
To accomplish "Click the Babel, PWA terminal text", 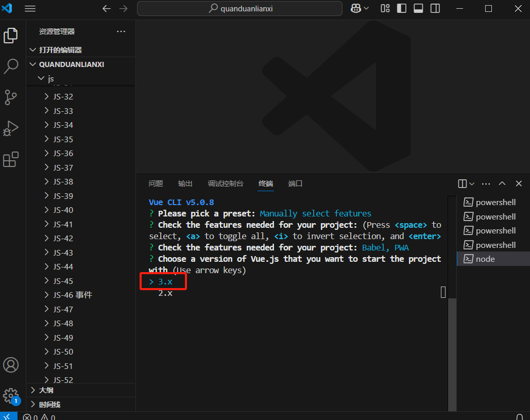I will (385, 248).
